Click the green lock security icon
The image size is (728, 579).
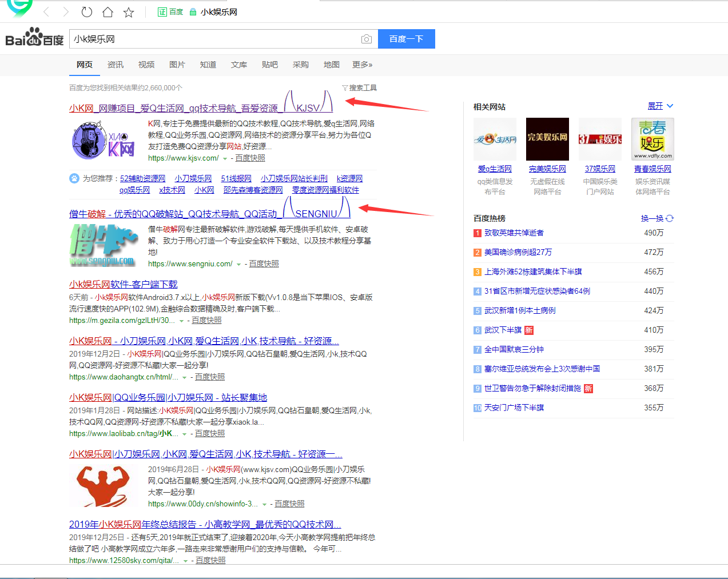pos(193,12)
